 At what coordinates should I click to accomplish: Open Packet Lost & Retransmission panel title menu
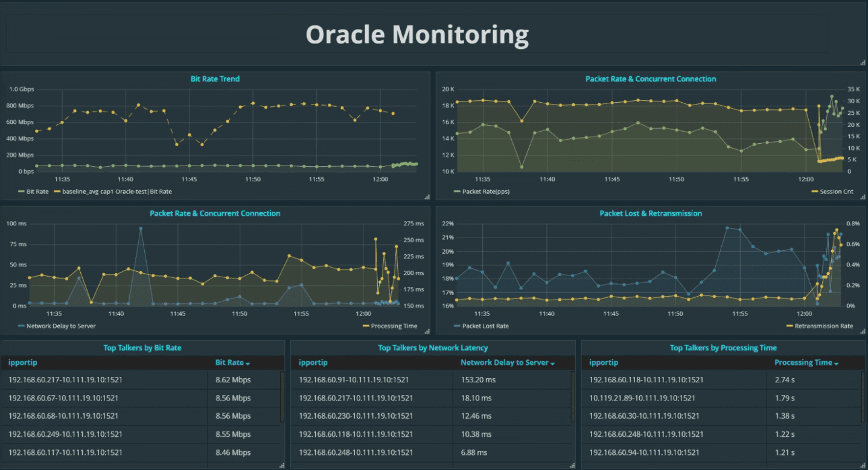pyautogui.click(x=650, y=213)
